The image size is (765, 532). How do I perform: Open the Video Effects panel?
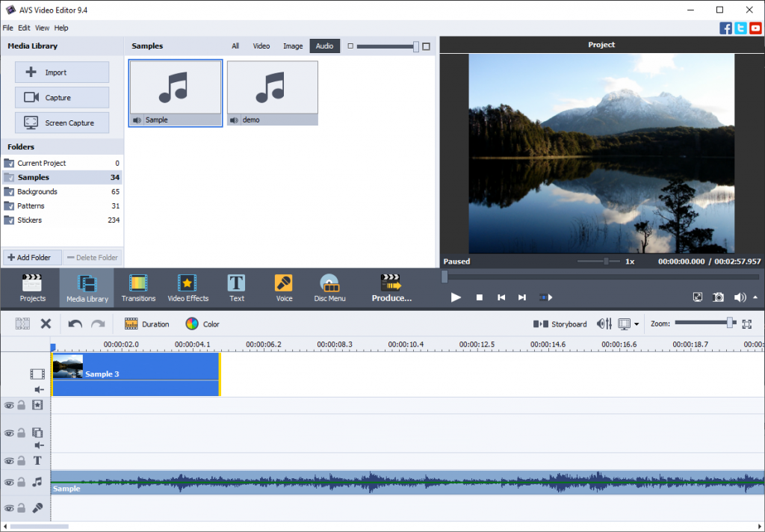[x=188, y=288]
